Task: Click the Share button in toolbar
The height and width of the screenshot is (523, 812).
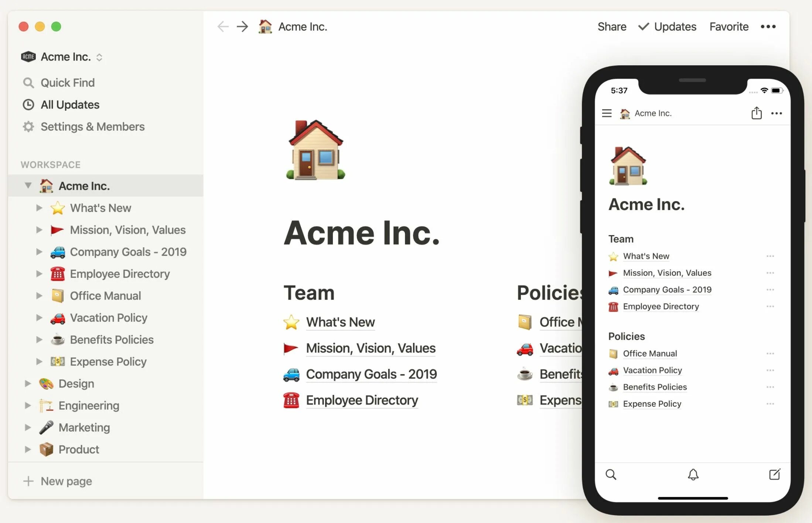Action: (611, 27)
